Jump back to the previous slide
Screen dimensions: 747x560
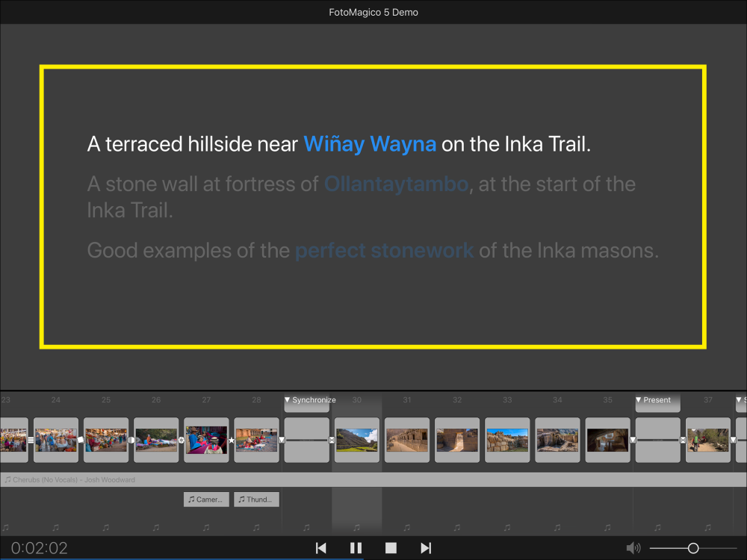tap(321, 548)
